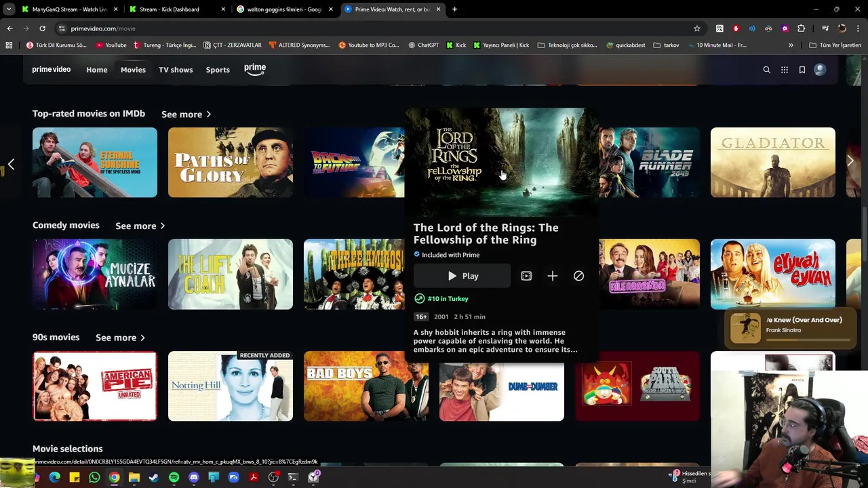Open the 10 Minute Mail bookmark
Viewport: 868px width, 488px height.
point(717,45)
